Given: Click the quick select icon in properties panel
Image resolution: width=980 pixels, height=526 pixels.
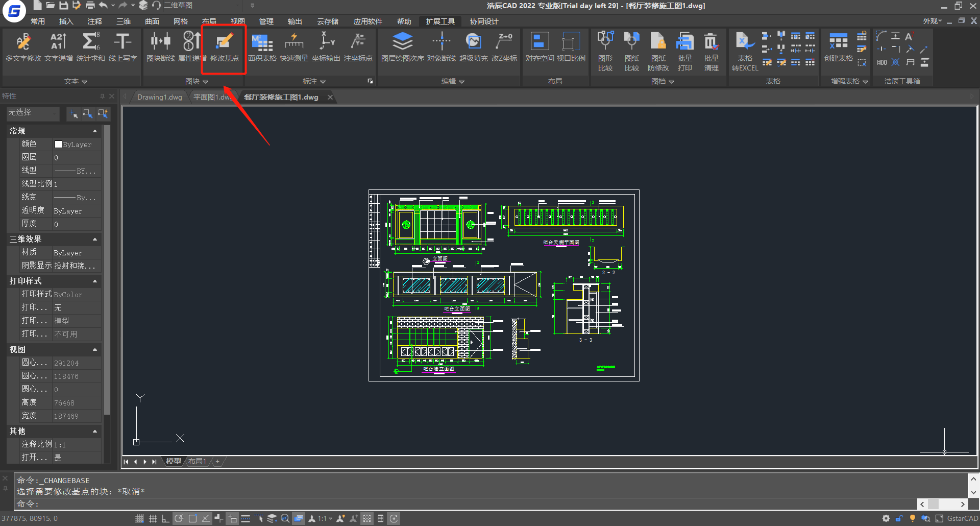Looking at the screenshot, I should pos(103,113).
